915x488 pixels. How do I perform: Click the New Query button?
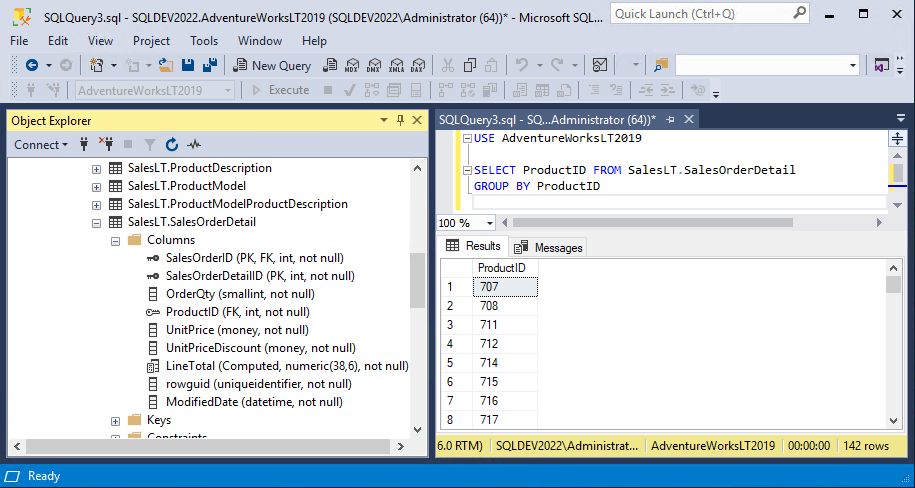coord(272,65)
